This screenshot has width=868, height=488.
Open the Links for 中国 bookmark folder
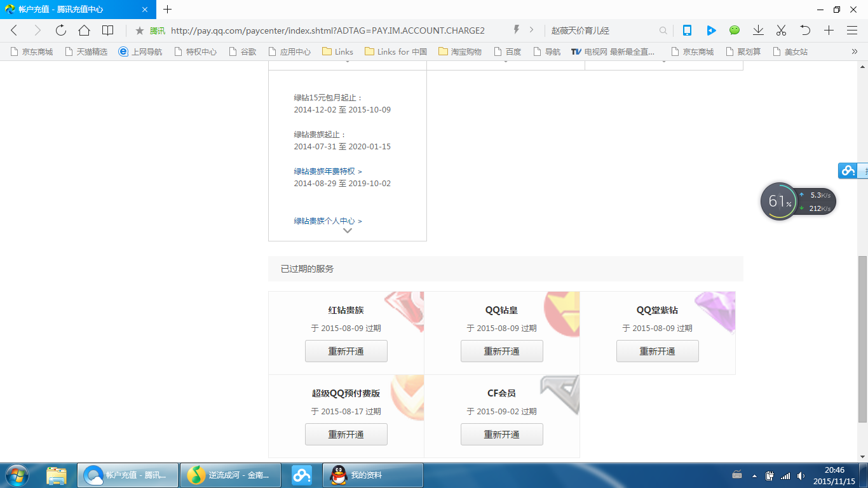coord(396,52)
